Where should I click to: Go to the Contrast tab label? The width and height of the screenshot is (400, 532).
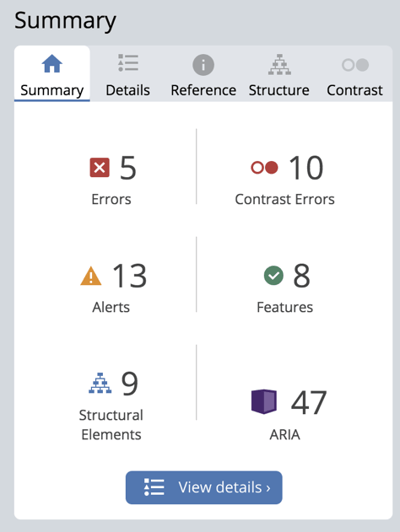pos(355,90)
